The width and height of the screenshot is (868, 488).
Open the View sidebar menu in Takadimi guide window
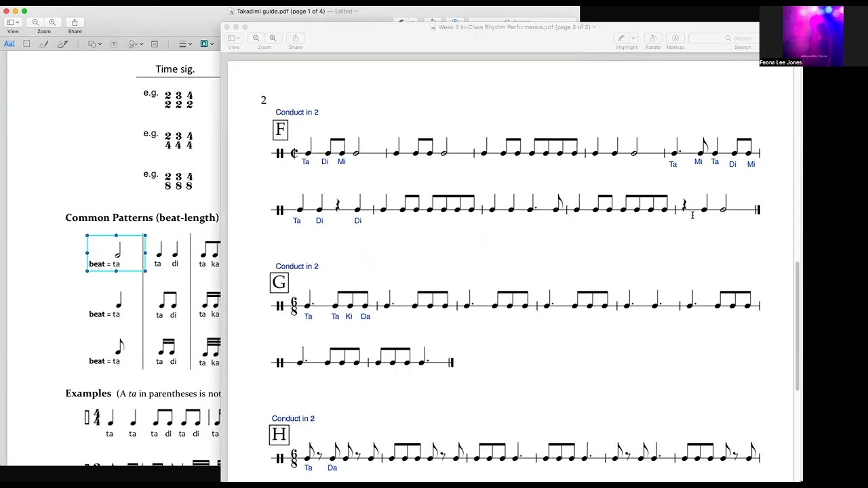click(13, 22)
